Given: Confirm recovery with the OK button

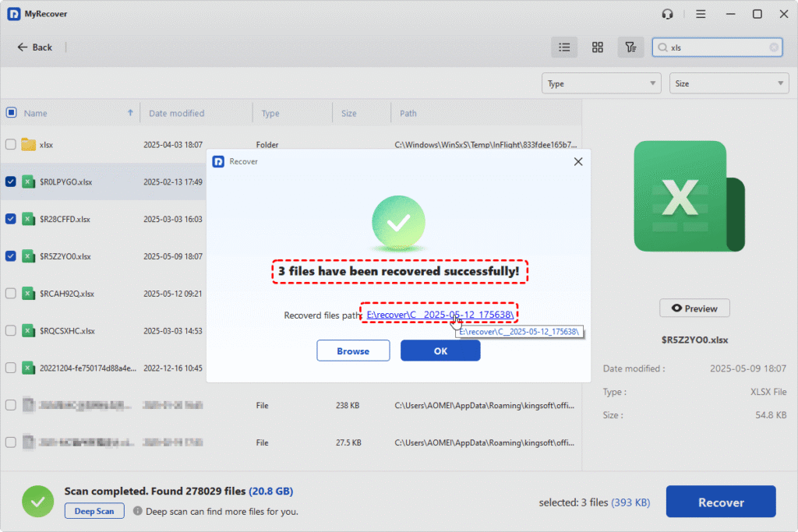Looking at the screenshot, I should pyautogui.click(x=440, y=351).
